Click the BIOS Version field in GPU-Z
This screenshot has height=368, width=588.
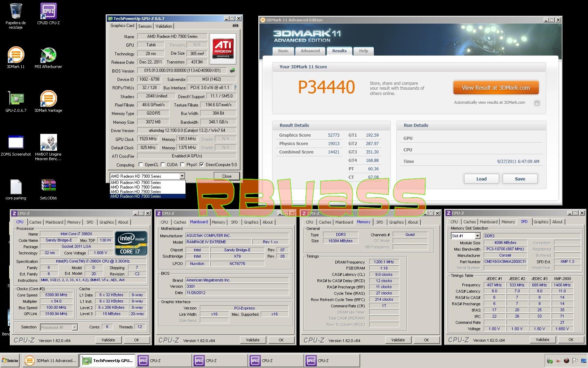point(182,70)
